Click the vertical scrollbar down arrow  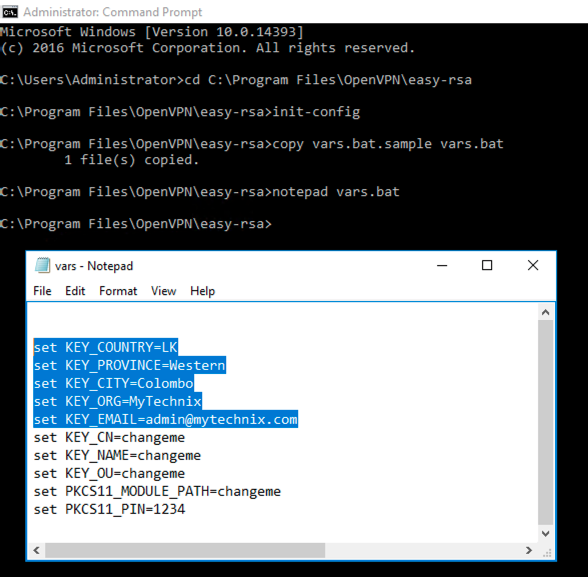(546, 533)
